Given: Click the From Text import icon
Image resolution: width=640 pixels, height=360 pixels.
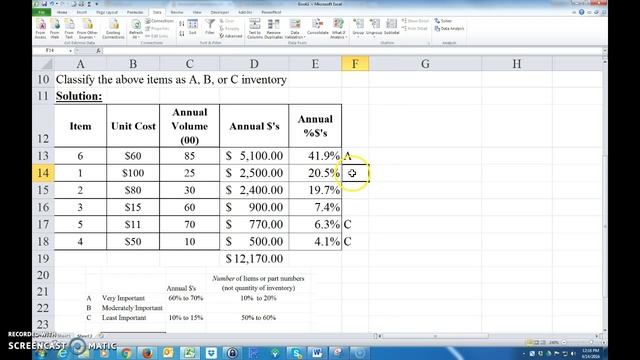Looking at the screenshot, I should point(69,29).
